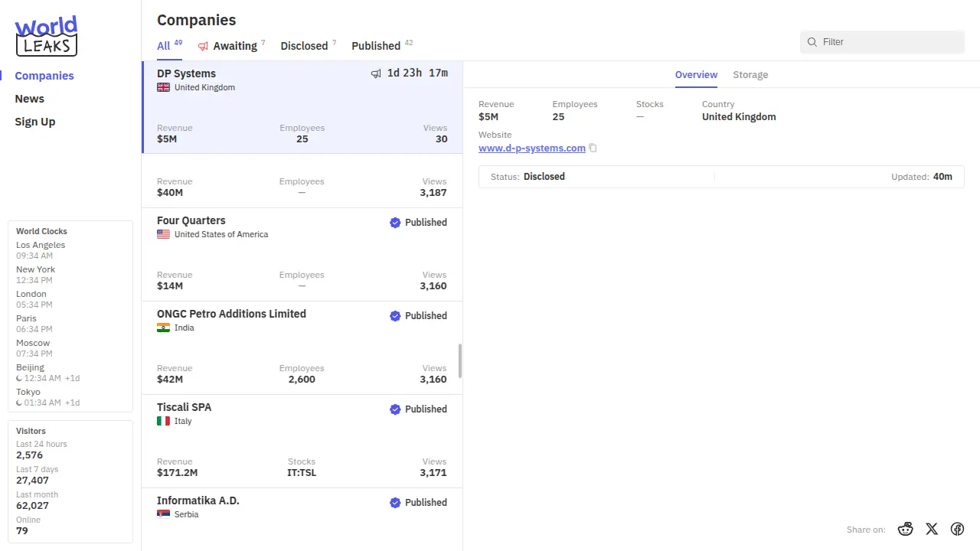Open the Storage tab in details panel

coord(750,75)
